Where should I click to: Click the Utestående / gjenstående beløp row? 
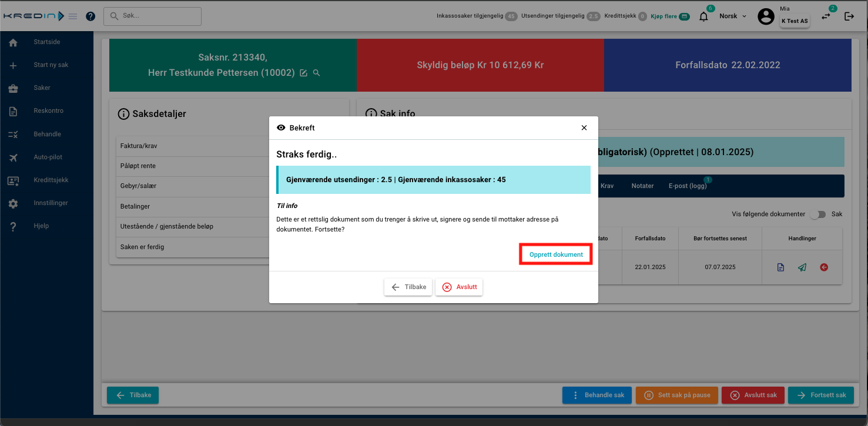(193, 227)
